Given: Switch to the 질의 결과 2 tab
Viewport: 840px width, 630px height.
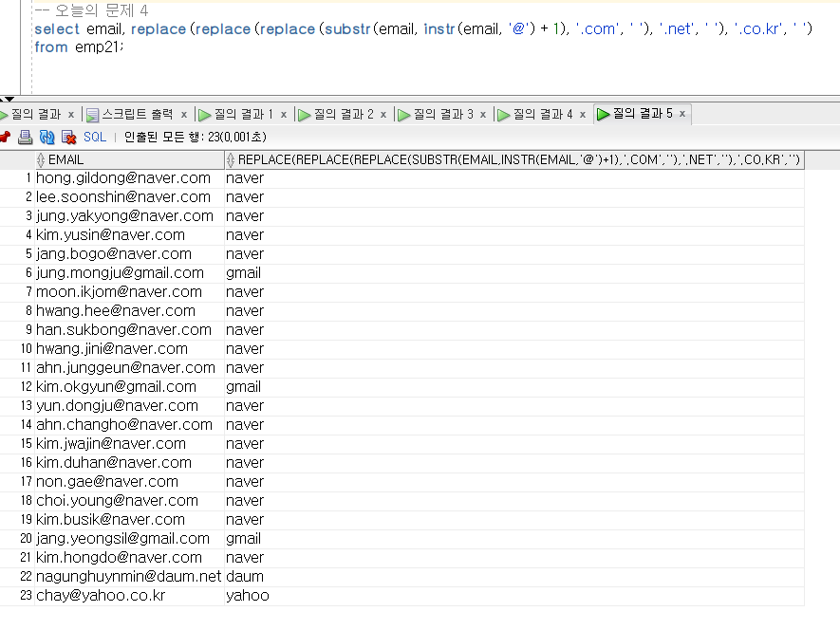Looking at the screenshot, I should [x=344, y=114].
